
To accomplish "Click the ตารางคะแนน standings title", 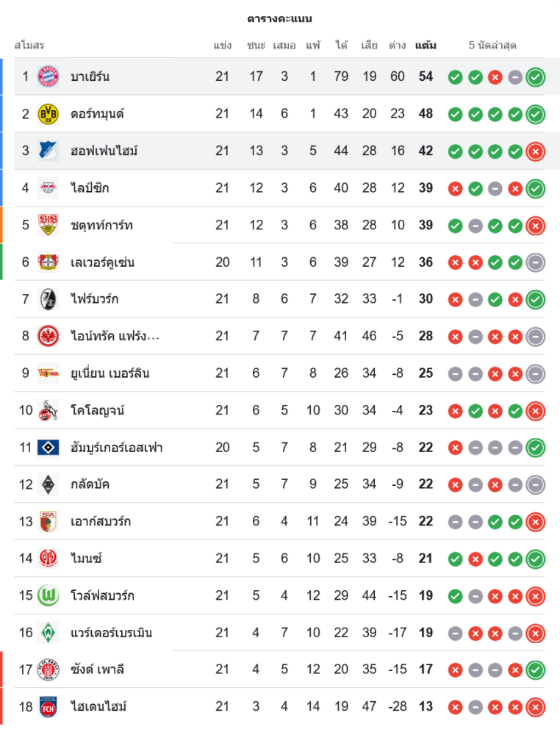I will pyautogui.click(x=280, y=18).
